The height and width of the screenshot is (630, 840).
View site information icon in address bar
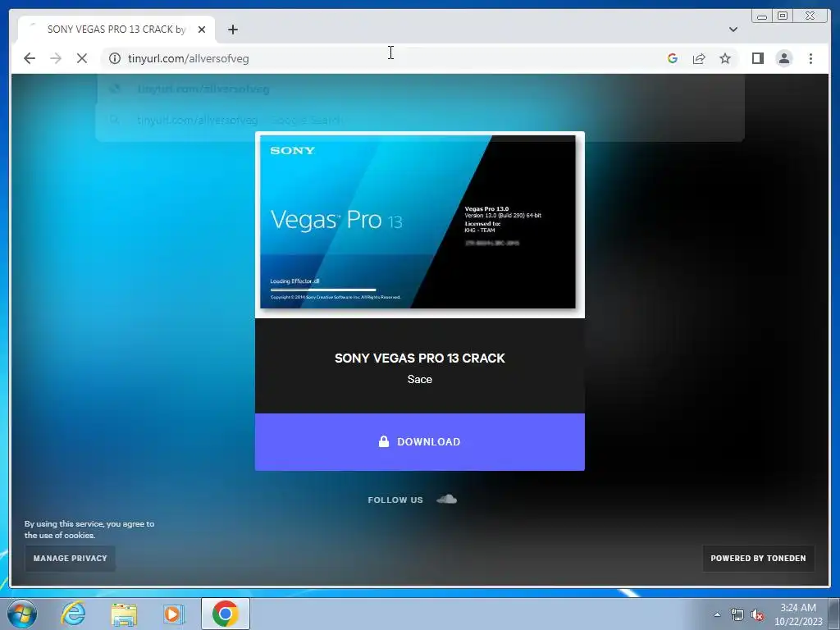coord(115,58)
